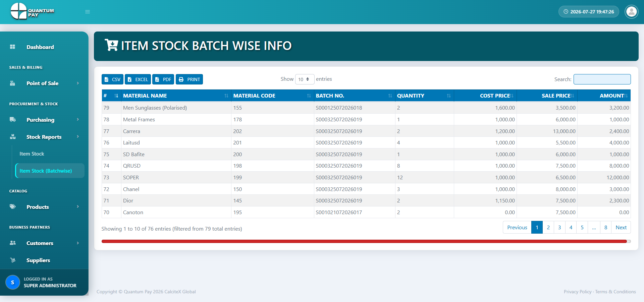Click the Stock Reports boxes icon
The height and width of the screenshot is (302, 644).
point(13,137)
